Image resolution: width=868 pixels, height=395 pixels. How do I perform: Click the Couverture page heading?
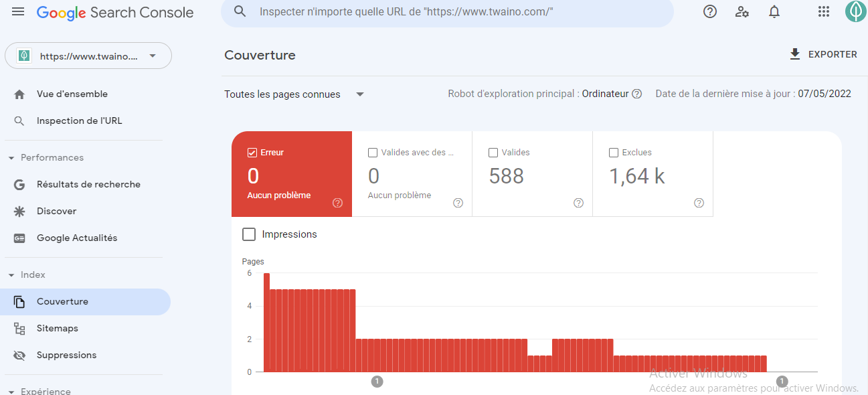(260, 55)
